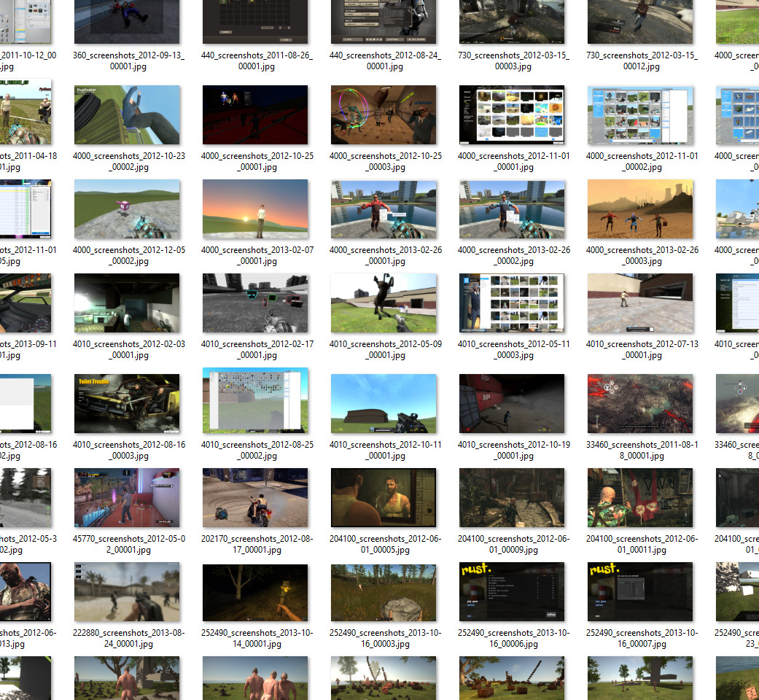This screenshot has height=700, width=759.
Task: Select thumbnail above 360_screenshots_2012-09-13_00001.jpg
Action: pos(127,22)
